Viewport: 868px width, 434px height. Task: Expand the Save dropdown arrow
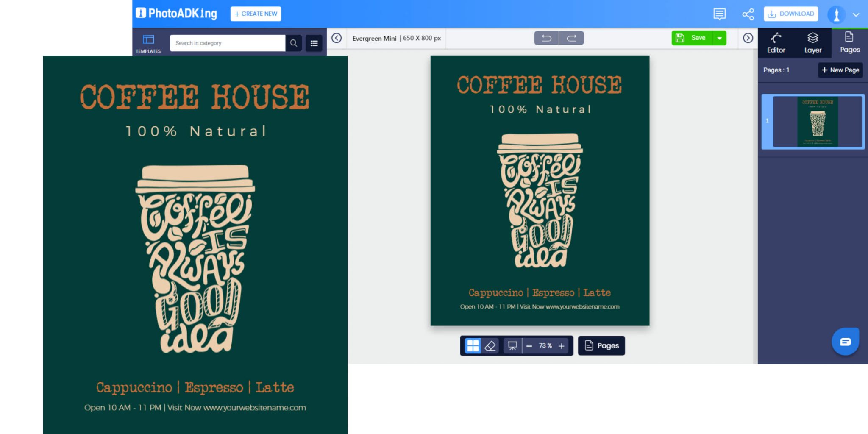click(x=720, y=38)
